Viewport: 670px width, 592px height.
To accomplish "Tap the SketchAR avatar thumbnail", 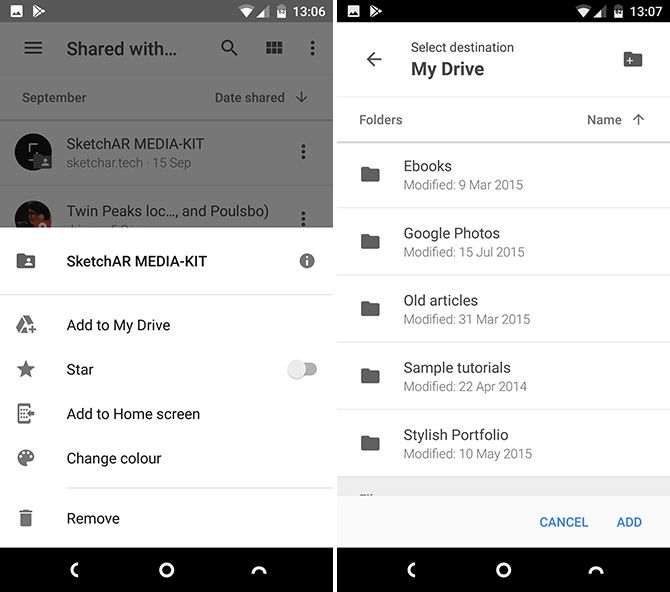I will pyautogui.click(x=33, y=152).
